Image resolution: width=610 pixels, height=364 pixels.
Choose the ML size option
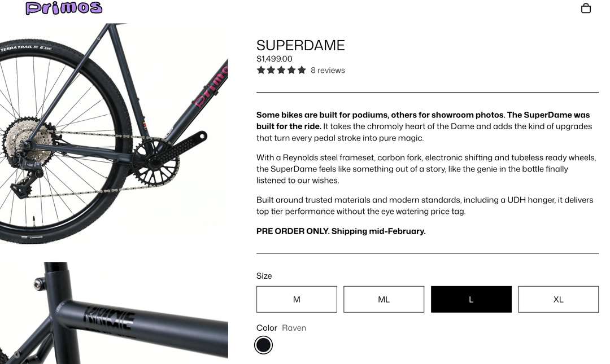tap(384, 299)
